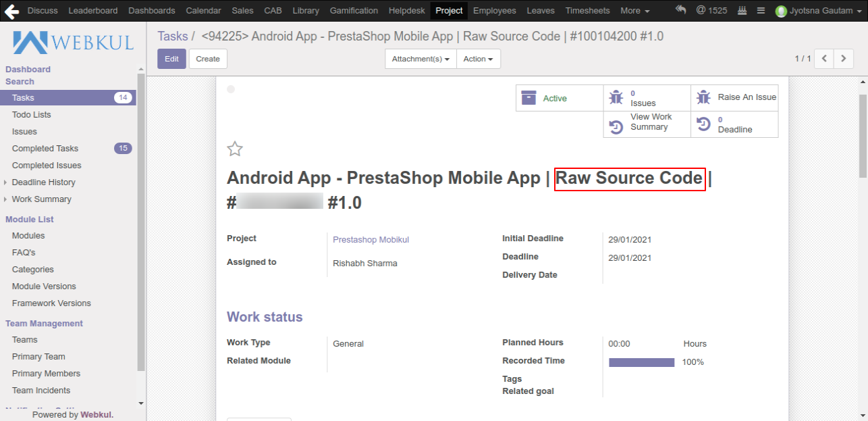Open the birthday cake icon in top bar
The height and width of the screenshot is (421, 868).
742,11
